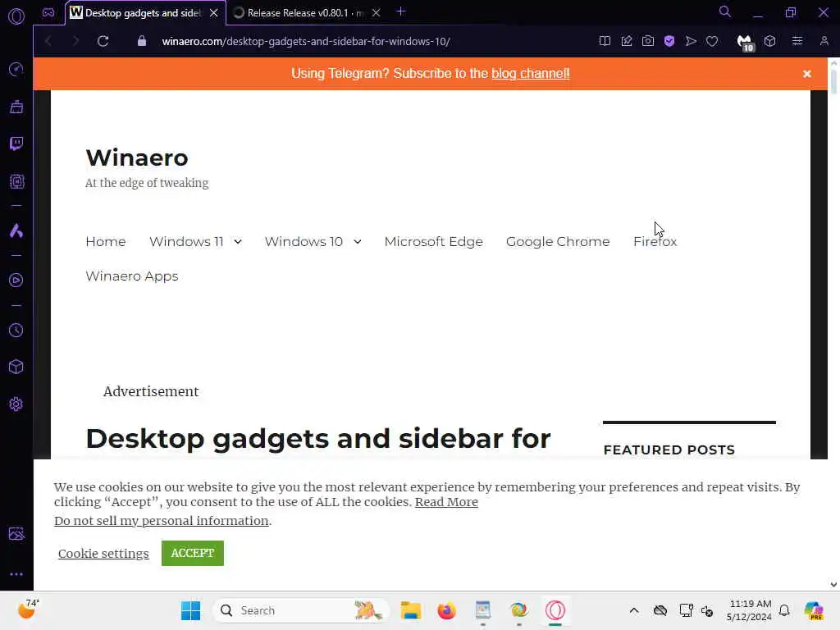Launch Firefox from the taskbar
840x630 pixels.
click(446, 610)
